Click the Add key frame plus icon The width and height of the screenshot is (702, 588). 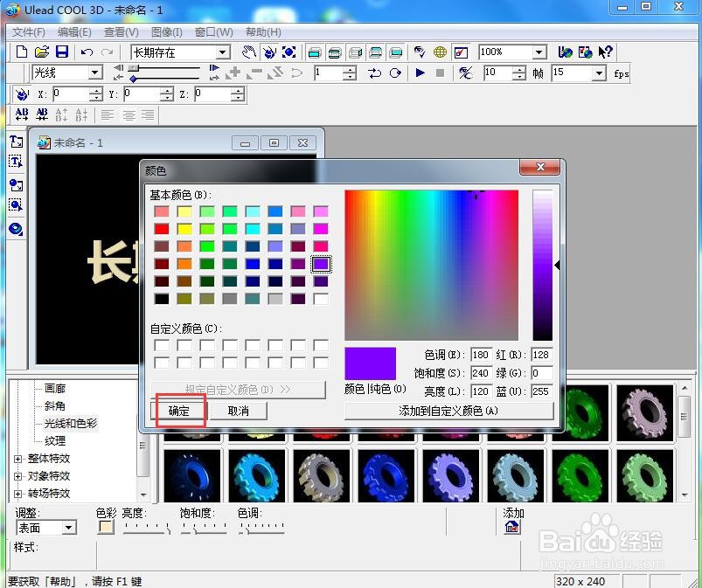pos(233,73)
